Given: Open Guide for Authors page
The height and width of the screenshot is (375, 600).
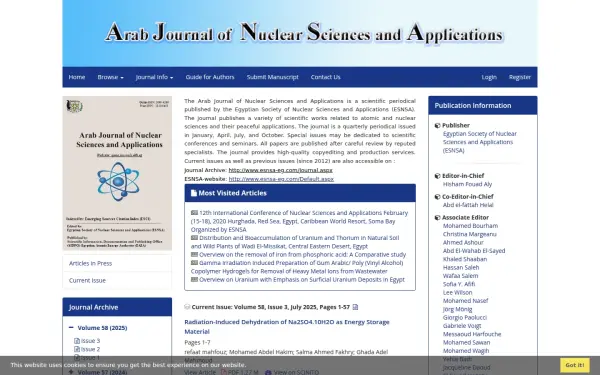Looking at the screenshot, I should (210, 77).
